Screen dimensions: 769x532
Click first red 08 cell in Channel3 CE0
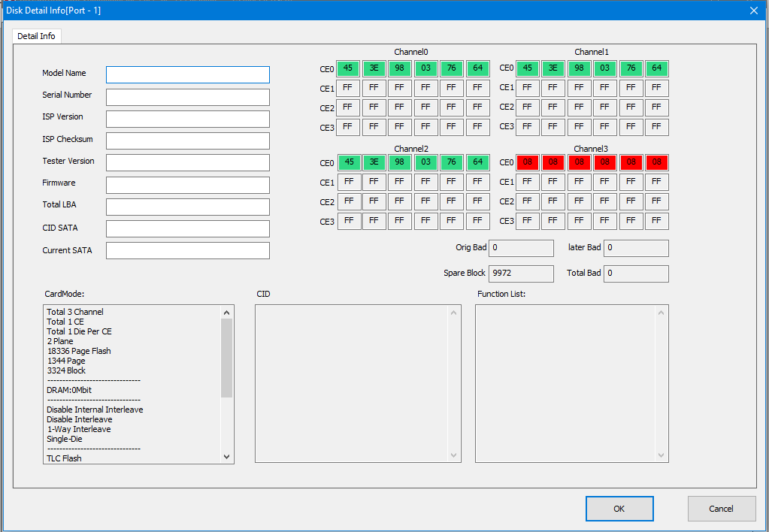pos(527,162)
